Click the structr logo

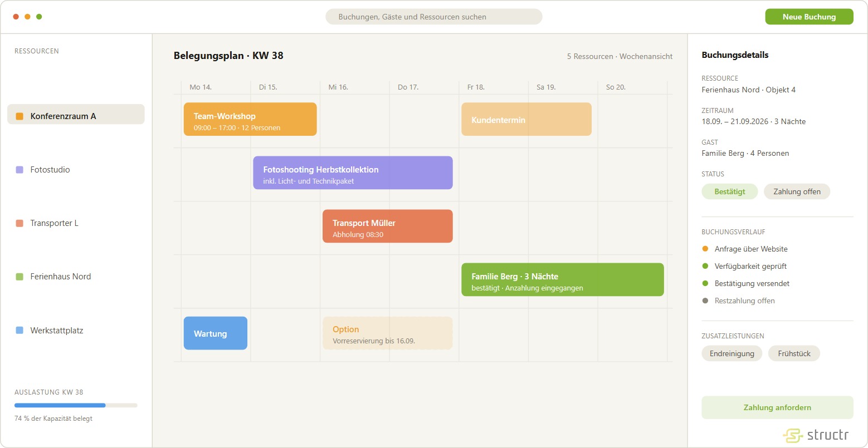pyautogui.click(x=816, y=435)
